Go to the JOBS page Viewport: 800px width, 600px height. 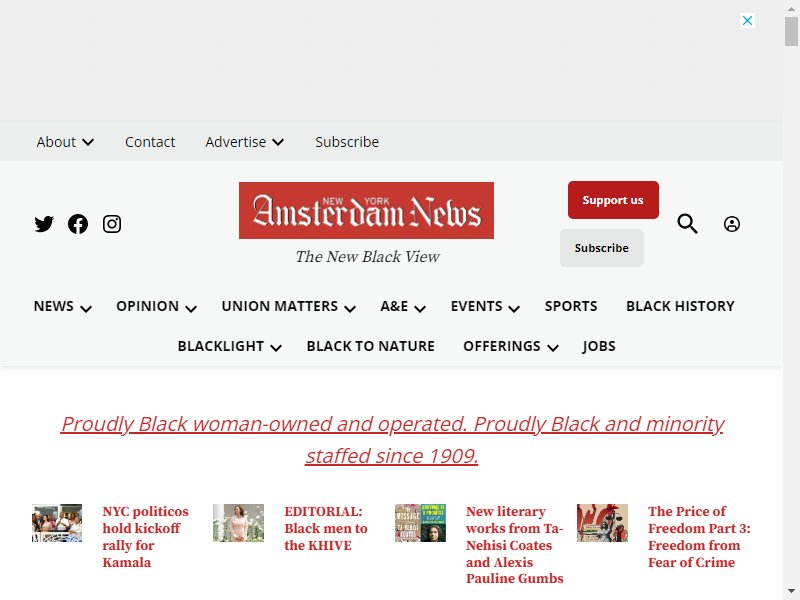(599, 346)
